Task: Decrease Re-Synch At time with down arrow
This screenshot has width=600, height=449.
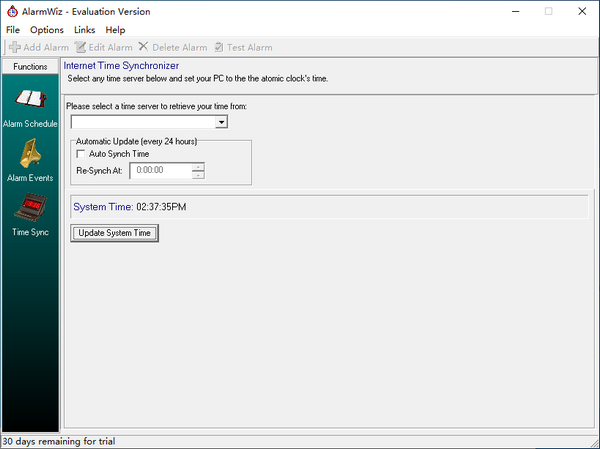Action: (x=198, y=175)
